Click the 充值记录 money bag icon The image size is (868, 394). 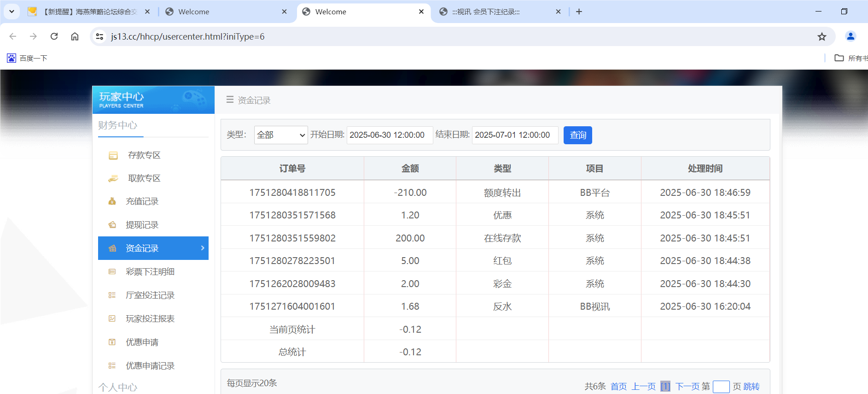(x=112, y=201)
